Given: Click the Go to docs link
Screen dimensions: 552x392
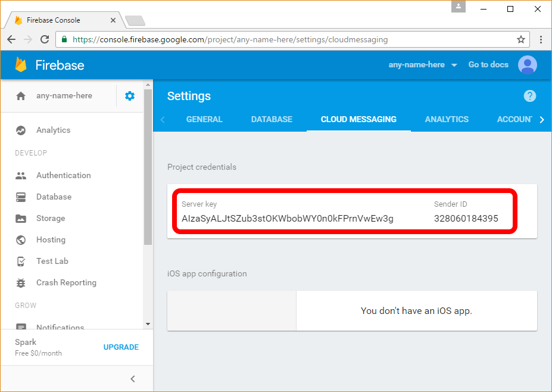Looking at the screenshot, I should click(488, 65).
